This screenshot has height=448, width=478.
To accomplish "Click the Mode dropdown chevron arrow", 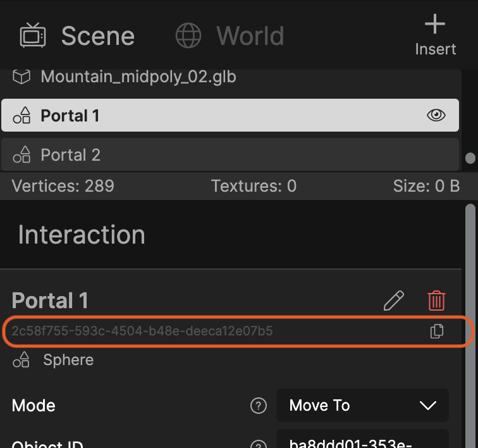I will click(427, 406).
